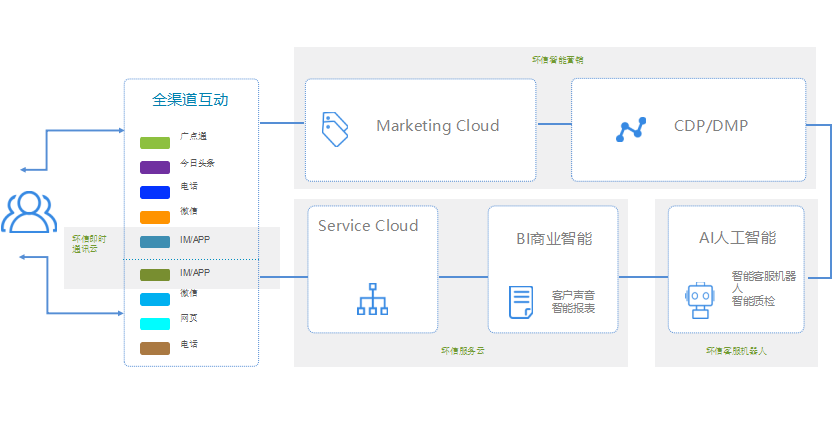
Task: Click the AI人工智能 title
Action: [x=737, y=238]
